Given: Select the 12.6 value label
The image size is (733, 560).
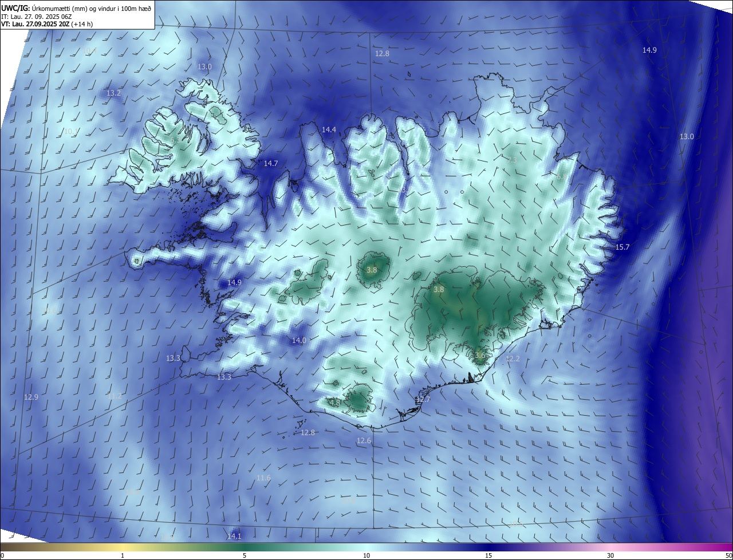Looking at the screenshot, I should click(x=364, y=441).
